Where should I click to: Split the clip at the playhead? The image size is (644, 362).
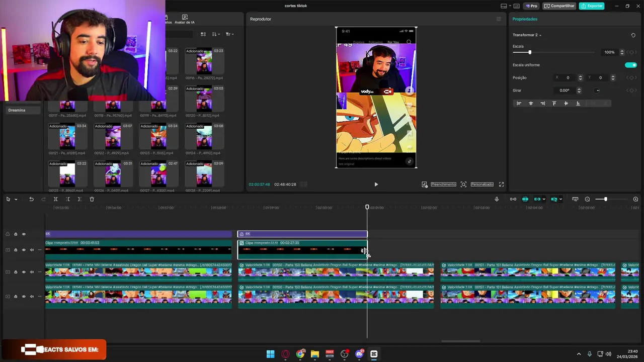[x=55, y=199]
